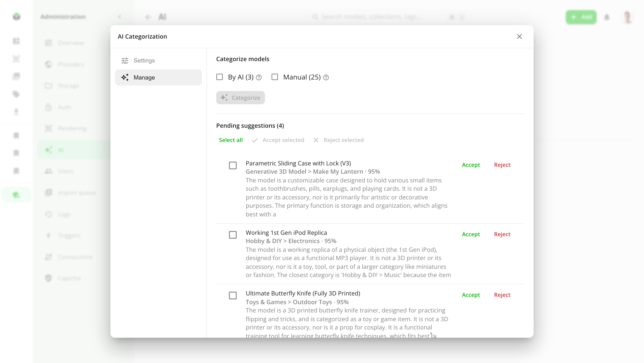The width and height of the screenshot is (644, 363).
Task: Collapse the Administration sidebar chevron
Action: coord(120,17)
